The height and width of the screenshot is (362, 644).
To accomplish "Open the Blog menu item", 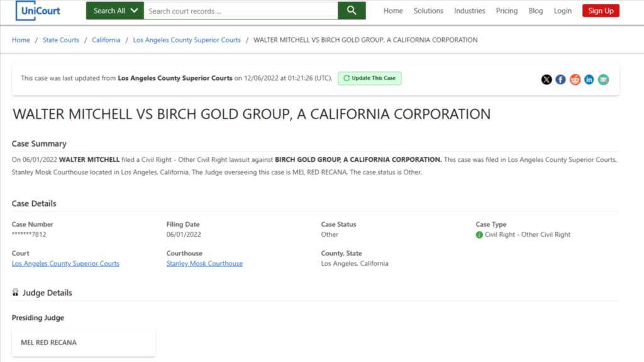I will coord(536,11).
